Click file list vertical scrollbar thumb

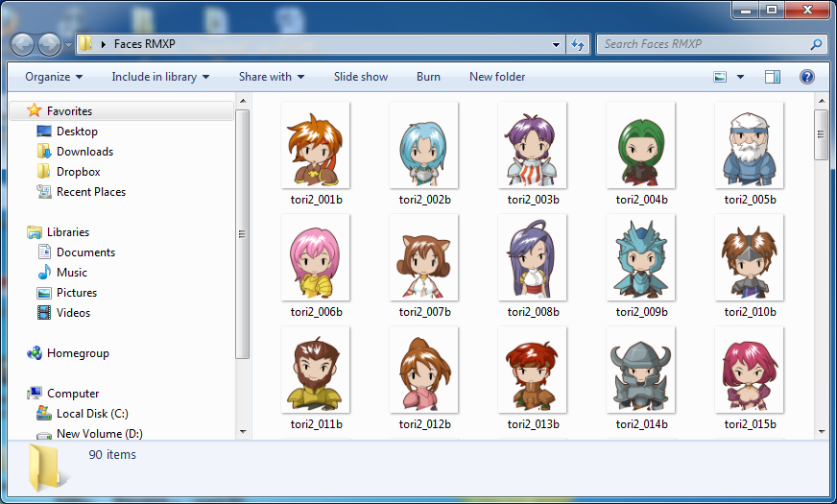coord(821,134)
